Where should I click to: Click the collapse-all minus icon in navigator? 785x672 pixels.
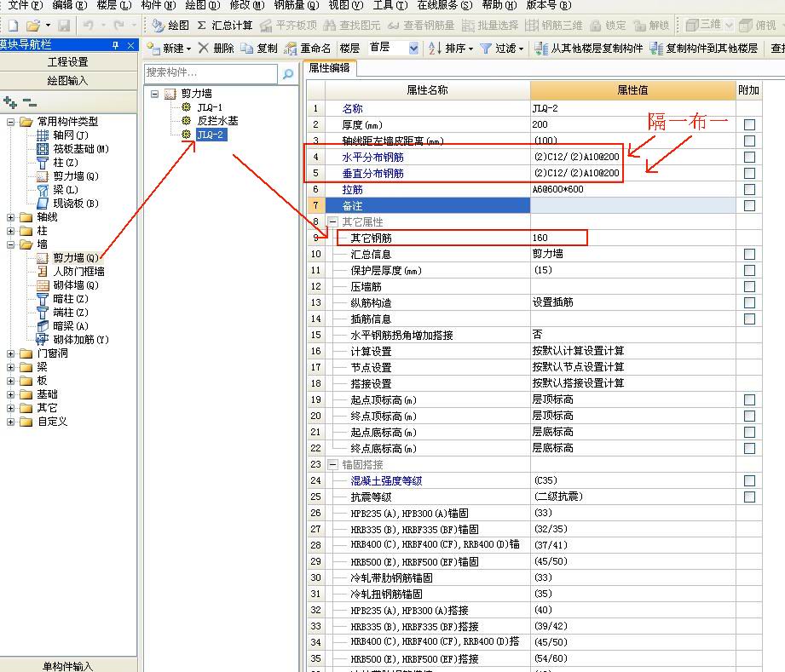pyautogui.click(x=30, y=103)
